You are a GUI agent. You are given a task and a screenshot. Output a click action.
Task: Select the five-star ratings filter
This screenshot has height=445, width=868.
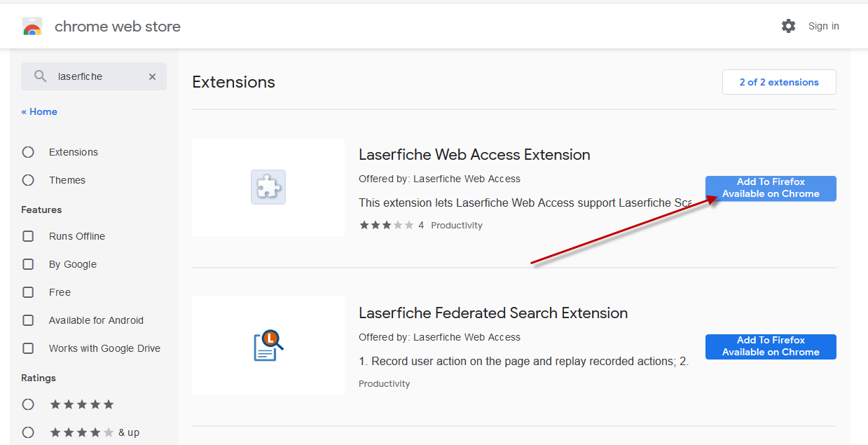click(28, 404)
